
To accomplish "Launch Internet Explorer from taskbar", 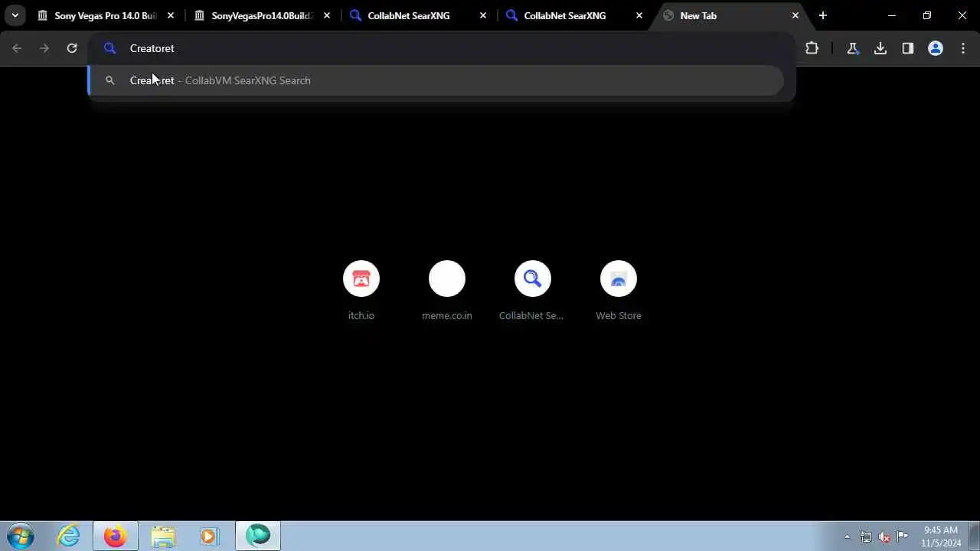I will [x=69, y=536].
